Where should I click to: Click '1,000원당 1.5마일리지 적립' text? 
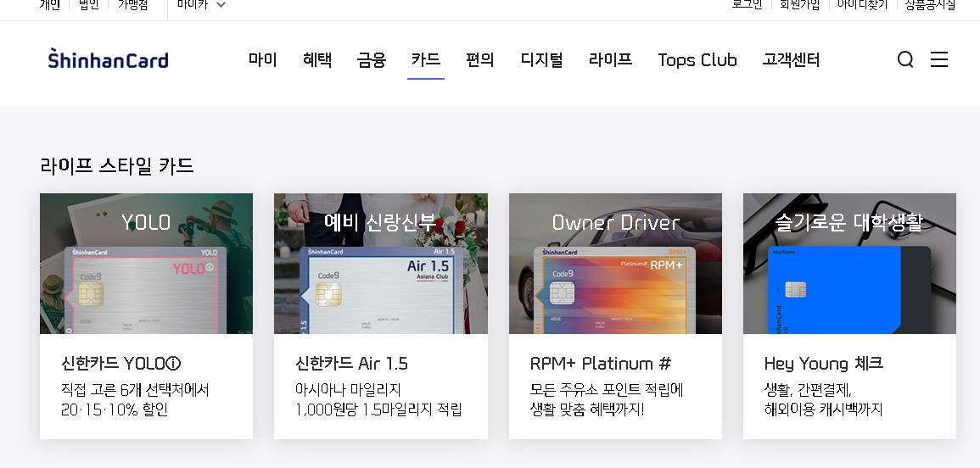tap(378, 409)
